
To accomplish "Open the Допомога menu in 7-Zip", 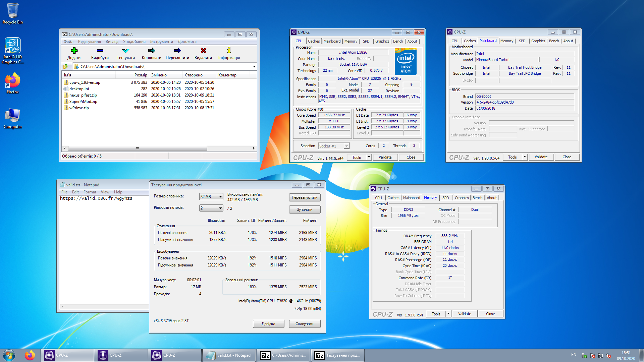I will tap(187, 42).
